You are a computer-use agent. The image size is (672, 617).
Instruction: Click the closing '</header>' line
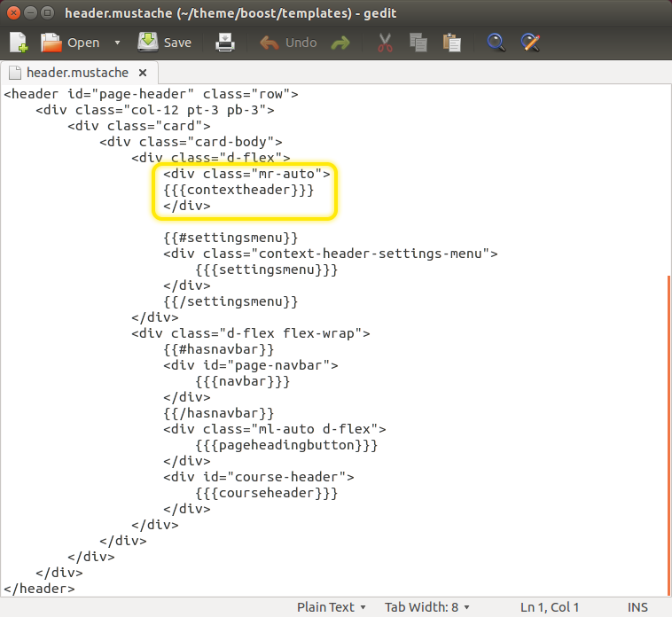tap(39, 589)
